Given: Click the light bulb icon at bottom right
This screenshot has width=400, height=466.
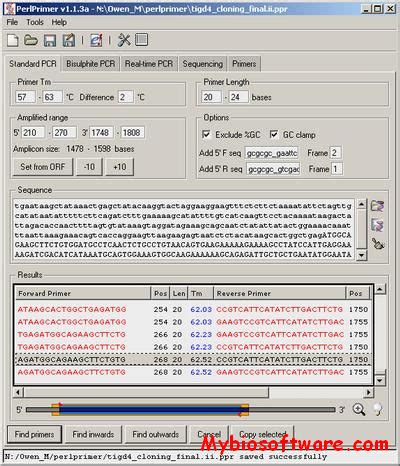Looking at the screenshot, I should (x=378, y=409).
